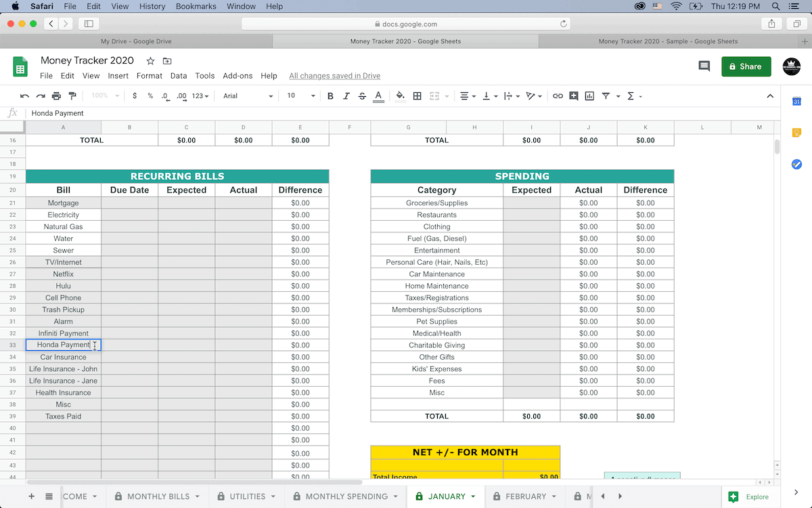Expand the font size 10 dropdown
The image size is (812, 508).
pos(301,96)
